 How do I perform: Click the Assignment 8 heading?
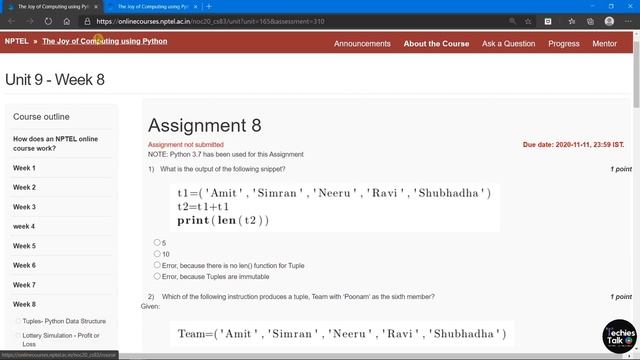[x=204, y=125]
